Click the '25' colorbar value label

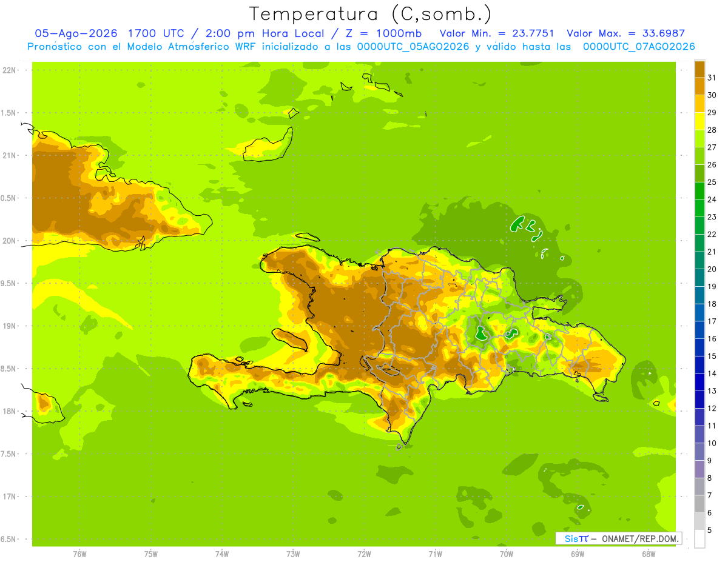pyautogui.click(x=712, y=182)
